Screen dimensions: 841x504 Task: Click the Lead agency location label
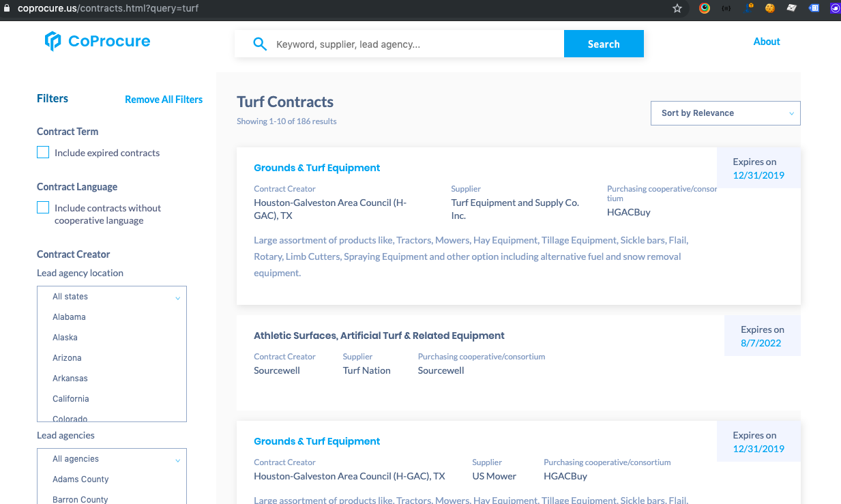80,273
